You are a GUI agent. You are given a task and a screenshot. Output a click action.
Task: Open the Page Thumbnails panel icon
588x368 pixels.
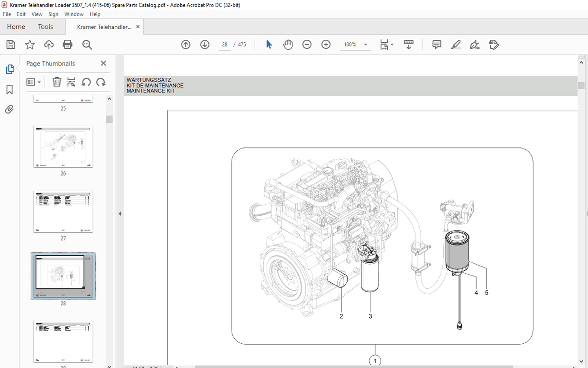click(x=10, y=69)
